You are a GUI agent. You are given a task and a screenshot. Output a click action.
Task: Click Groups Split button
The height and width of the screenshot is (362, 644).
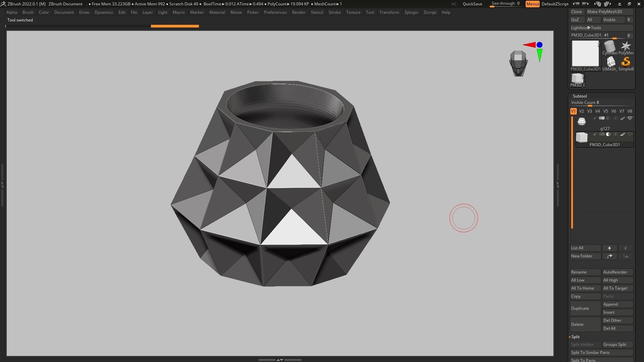click(x=618, y=345)
